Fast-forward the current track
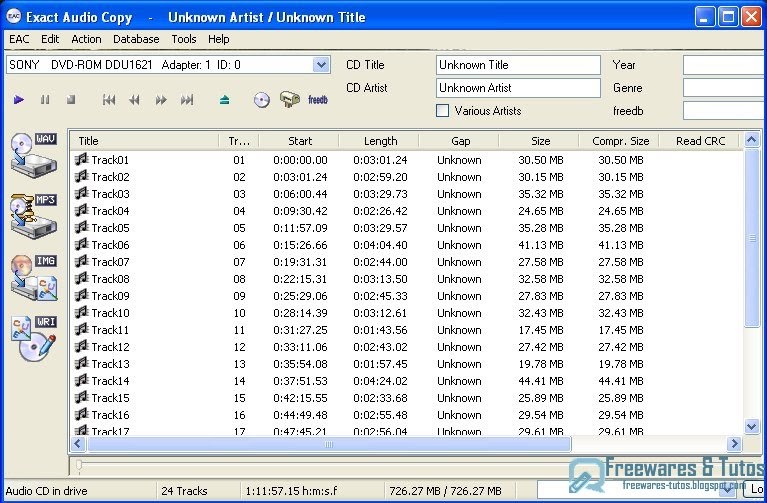767x503 pixels. pyautogui.click(x=160, y=100)
